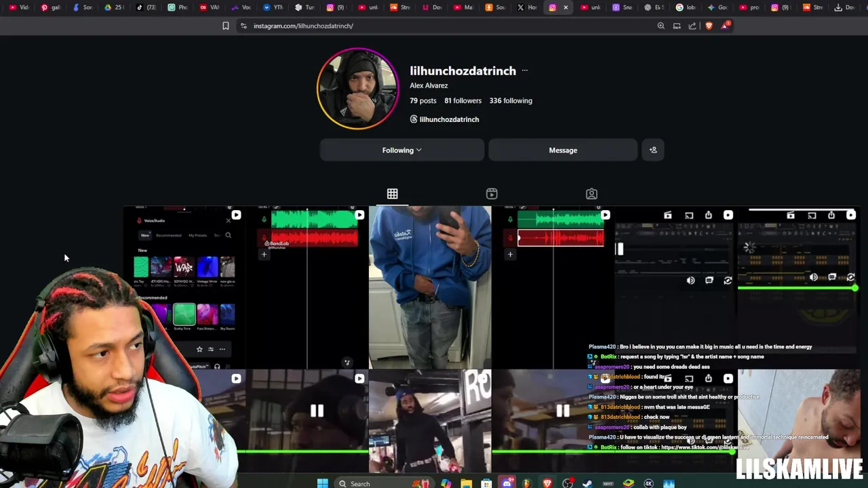Image resolution: width=868 pixels, height=488 pixels.
Task: Open the 4K app taskbar icon
Action: [649, 483]
